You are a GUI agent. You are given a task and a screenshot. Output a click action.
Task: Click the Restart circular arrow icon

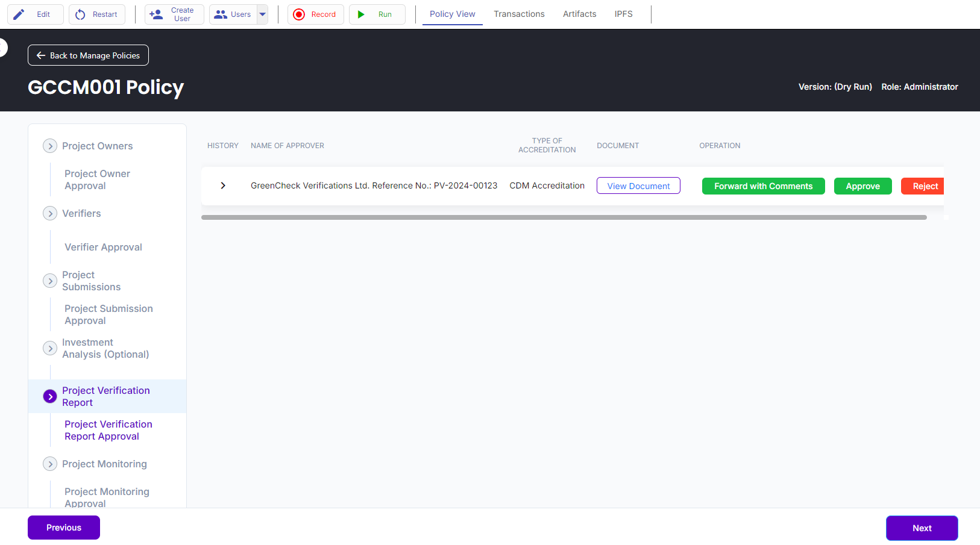point(80,14)
